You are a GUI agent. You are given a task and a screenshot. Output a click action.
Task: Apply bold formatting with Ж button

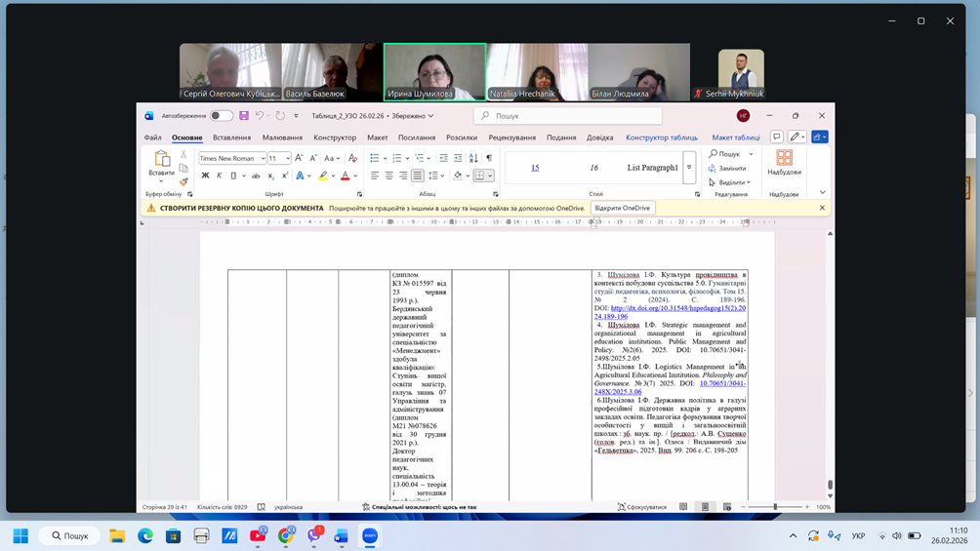[x=205, y=177]
